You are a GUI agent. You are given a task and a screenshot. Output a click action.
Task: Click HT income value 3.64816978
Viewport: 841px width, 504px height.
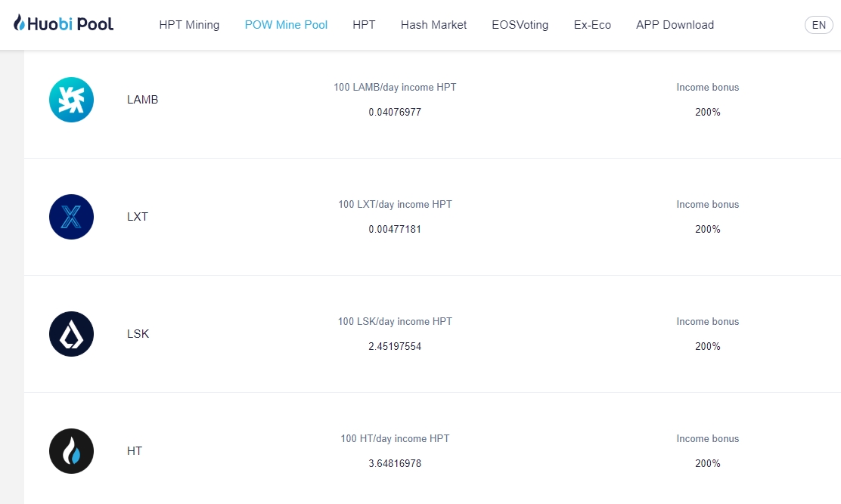click(395, 463)
